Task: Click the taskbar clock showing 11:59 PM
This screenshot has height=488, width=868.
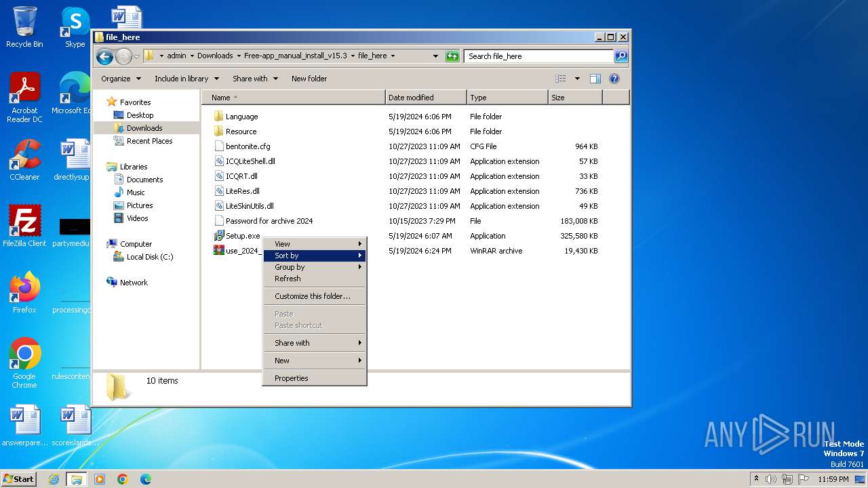Action: tap(833, 479)
